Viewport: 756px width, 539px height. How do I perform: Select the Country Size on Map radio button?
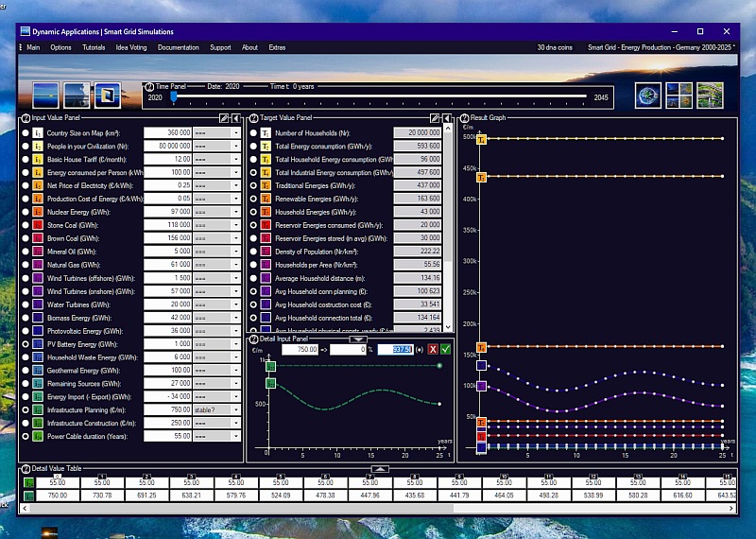click(x=26, y=133)
